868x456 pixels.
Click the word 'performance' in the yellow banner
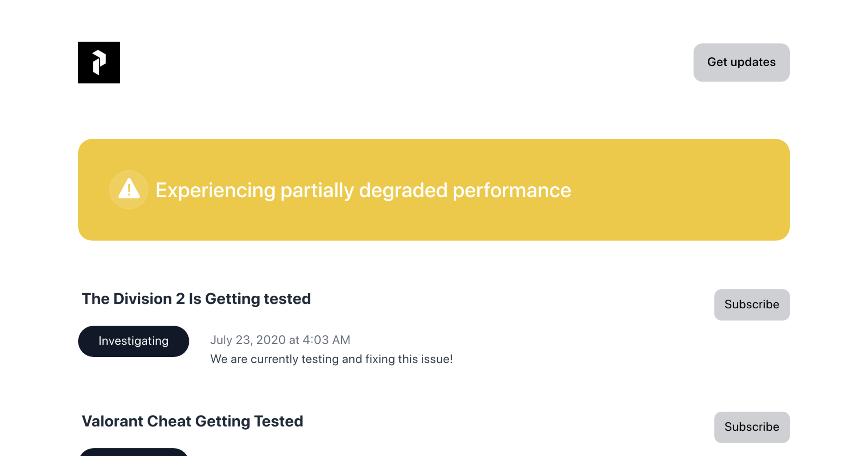pos(512,190)
